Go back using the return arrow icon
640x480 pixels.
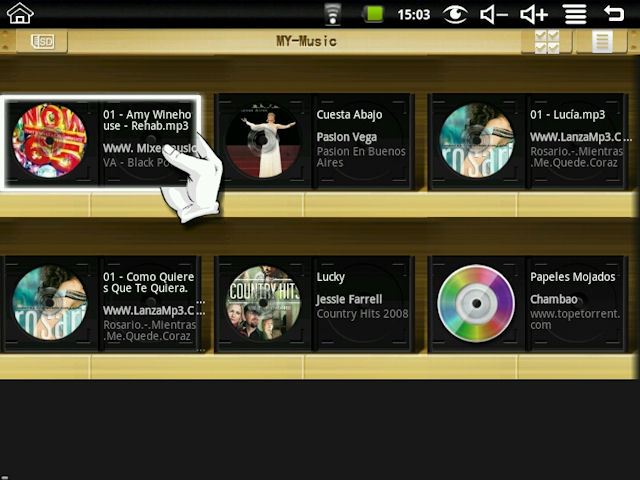coord(614,14)
